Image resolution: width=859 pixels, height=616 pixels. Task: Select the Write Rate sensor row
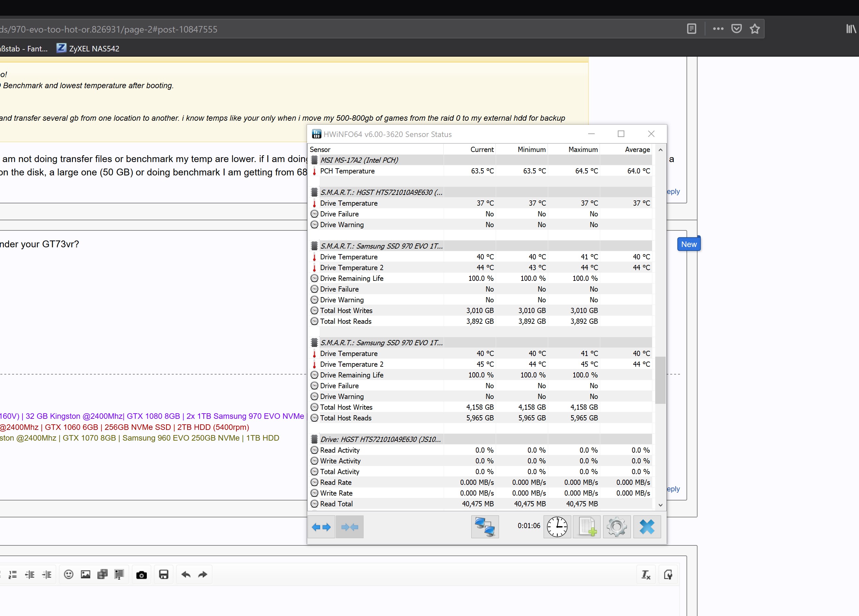480,493
